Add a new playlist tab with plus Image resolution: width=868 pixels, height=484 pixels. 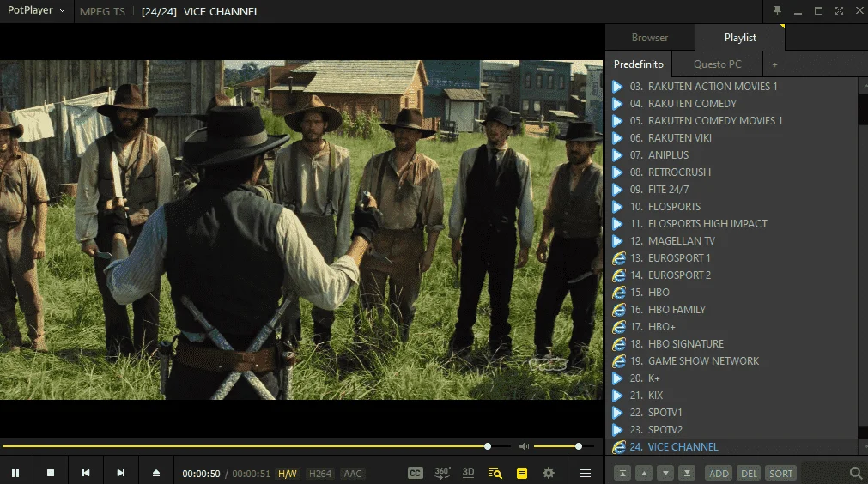click(x=774, y=64)
